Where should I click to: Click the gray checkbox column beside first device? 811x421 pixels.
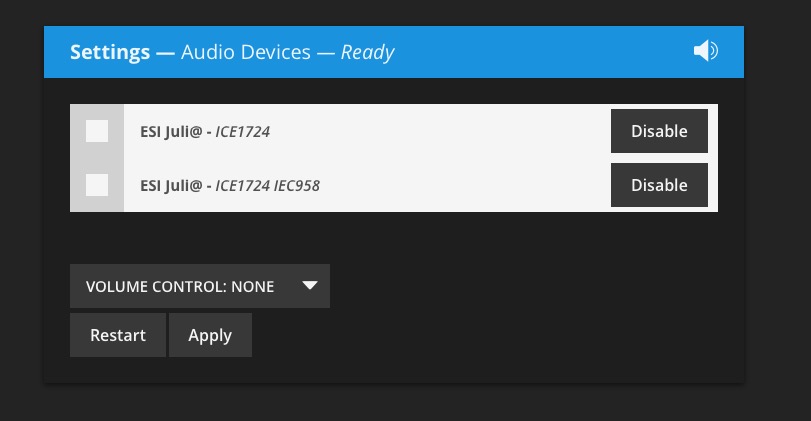click(97, 131)
